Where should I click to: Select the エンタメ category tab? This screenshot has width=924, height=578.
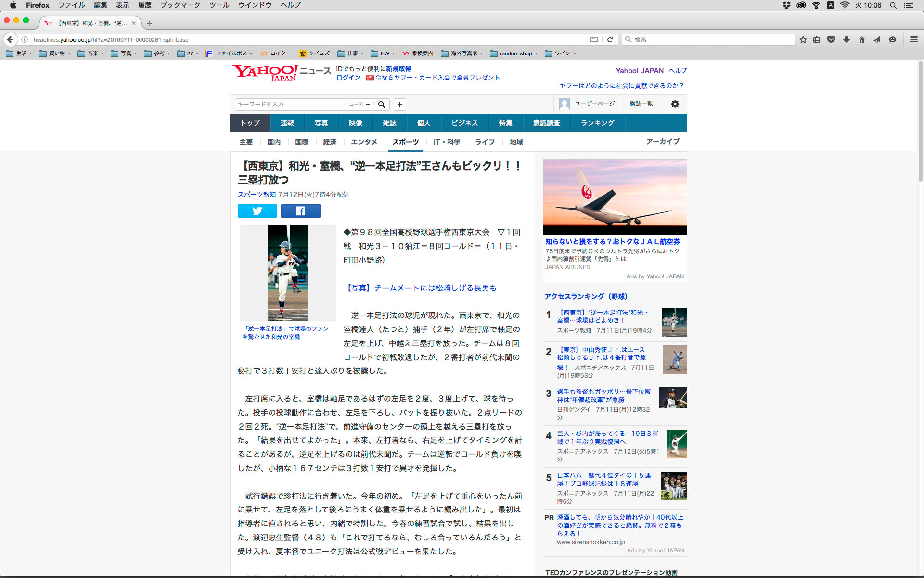pyautogui.click(x=364, y=142)
